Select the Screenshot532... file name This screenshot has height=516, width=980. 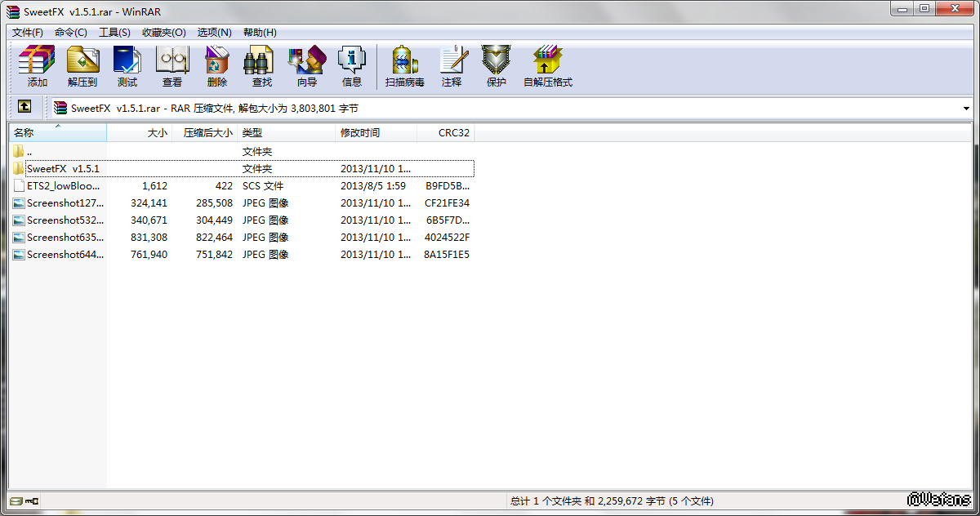65,220
